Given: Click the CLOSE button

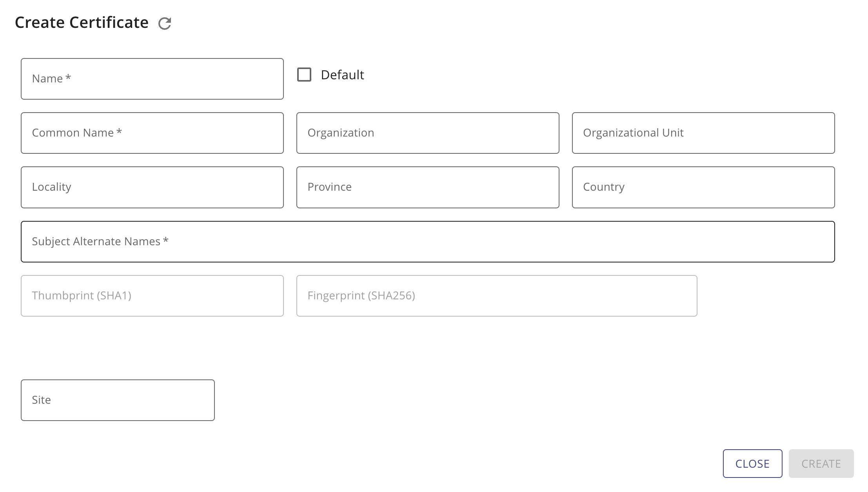Looking at the screenshot, I should tap(752, 463).
